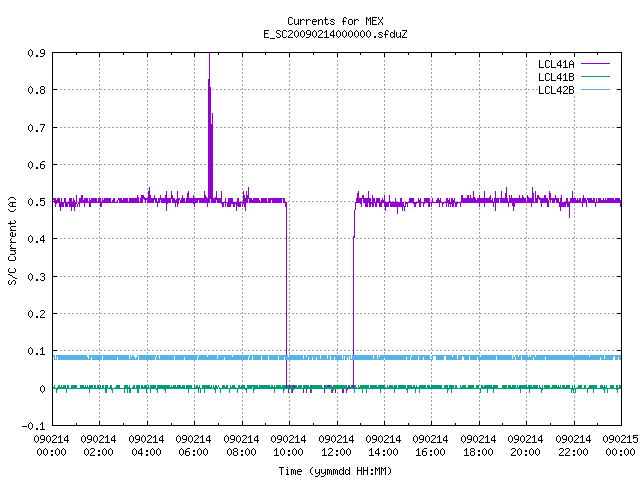
Task: Click the 090214 06:00 x-axis tick label
Action: (193, 446)
